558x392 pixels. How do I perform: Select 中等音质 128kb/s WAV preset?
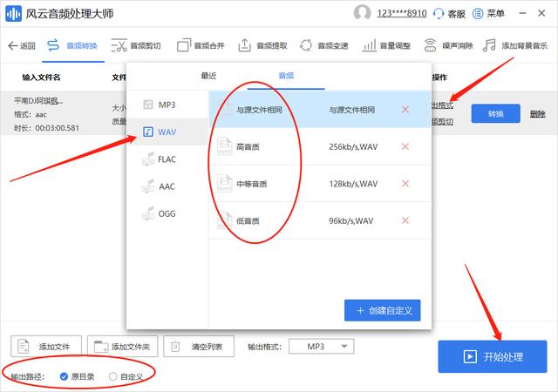320,184
